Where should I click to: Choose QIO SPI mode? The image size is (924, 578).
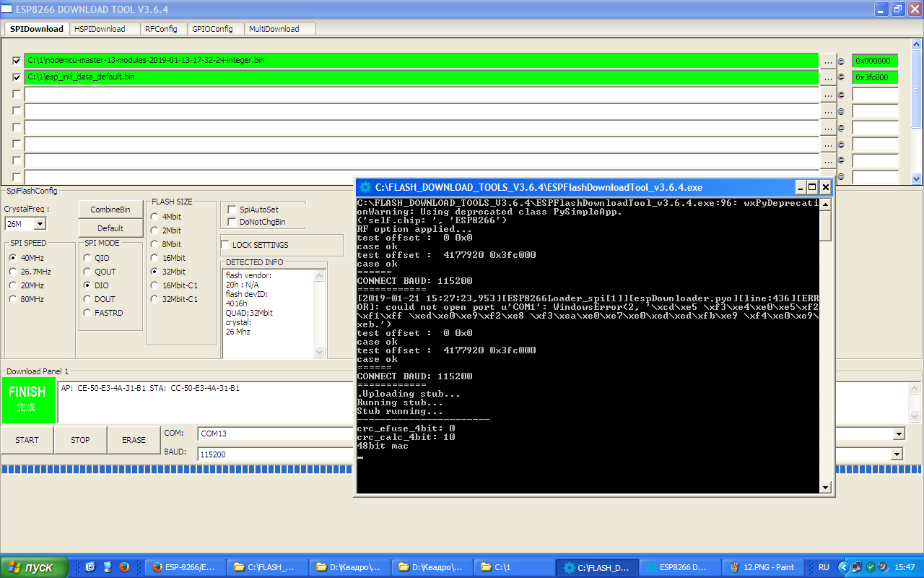[87, 258]
